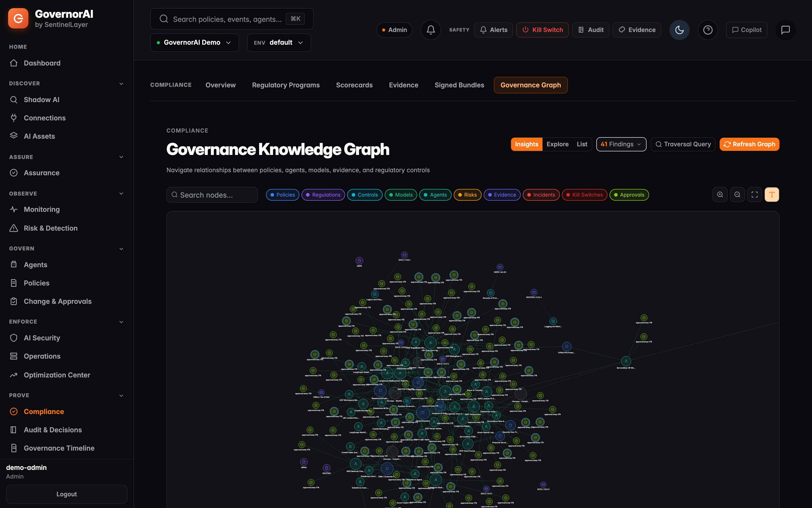The image size is (812, 508).
Task: Click the Logout button
Action: click(x=66, y=494)
